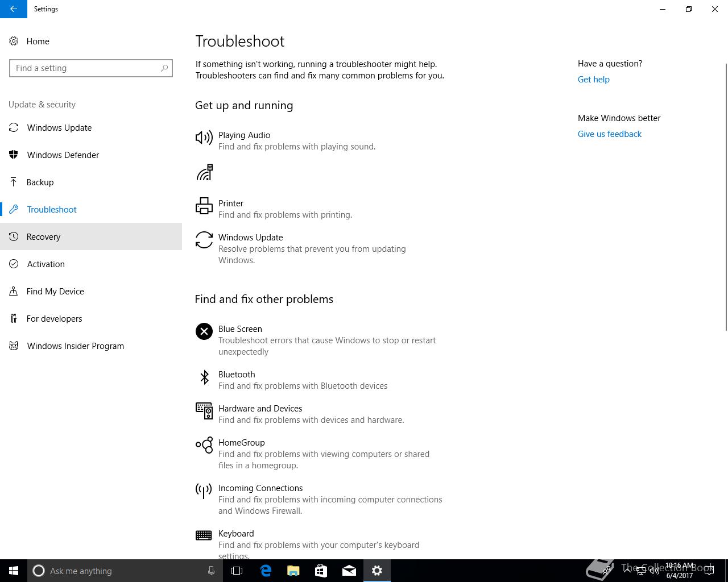The height and width of the screenshot is (582, 728).
Task: Click the Ask me anything Cortana box
Action: pos(124,571)
